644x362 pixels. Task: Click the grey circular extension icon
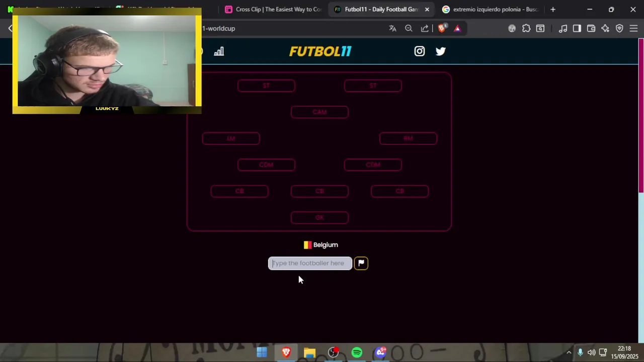[x=512, y=29]
